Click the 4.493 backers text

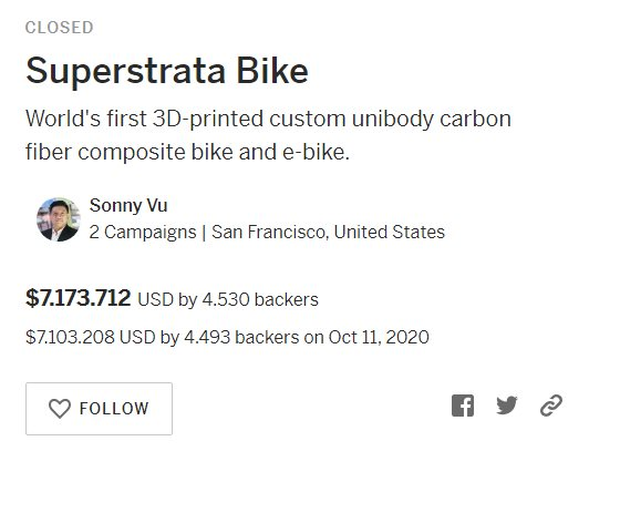242,337
